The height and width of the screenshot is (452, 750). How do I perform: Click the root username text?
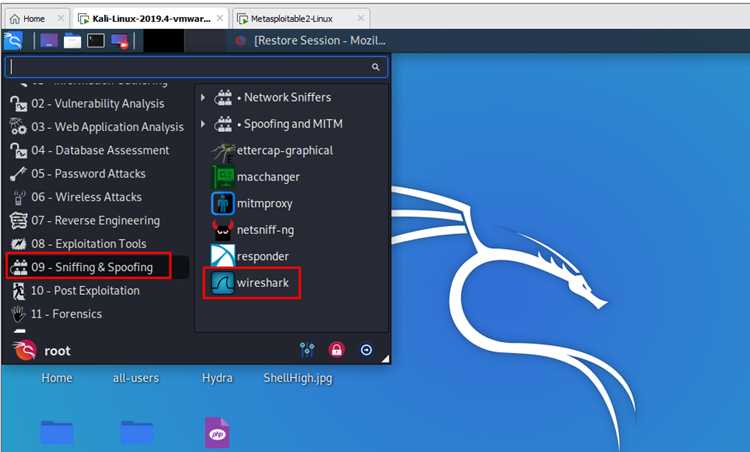pyautogui.click(x=57, y=351)
